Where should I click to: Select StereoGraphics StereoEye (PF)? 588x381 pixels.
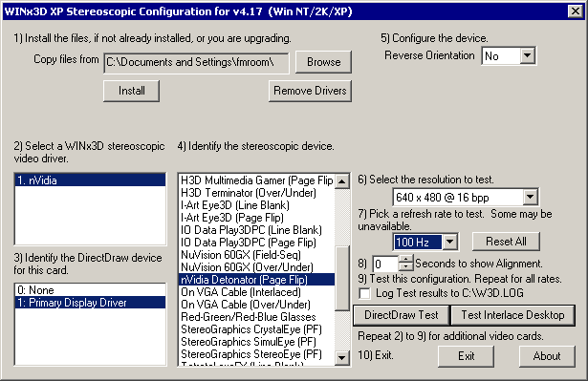[256, 353]
